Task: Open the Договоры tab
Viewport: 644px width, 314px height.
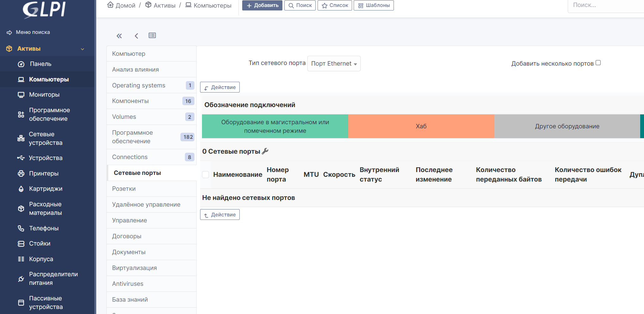Action: [151, 236]
